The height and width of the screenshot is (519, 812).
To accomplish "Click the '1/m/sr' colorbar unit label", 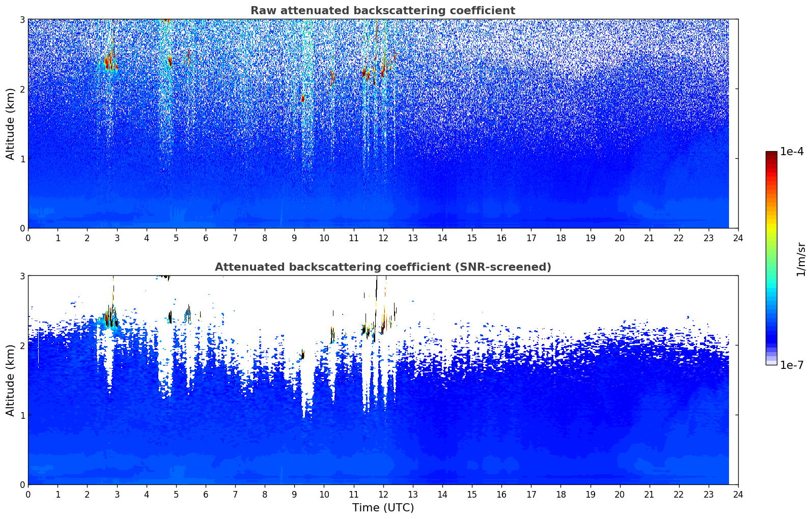I will click(x=801, y=258).
